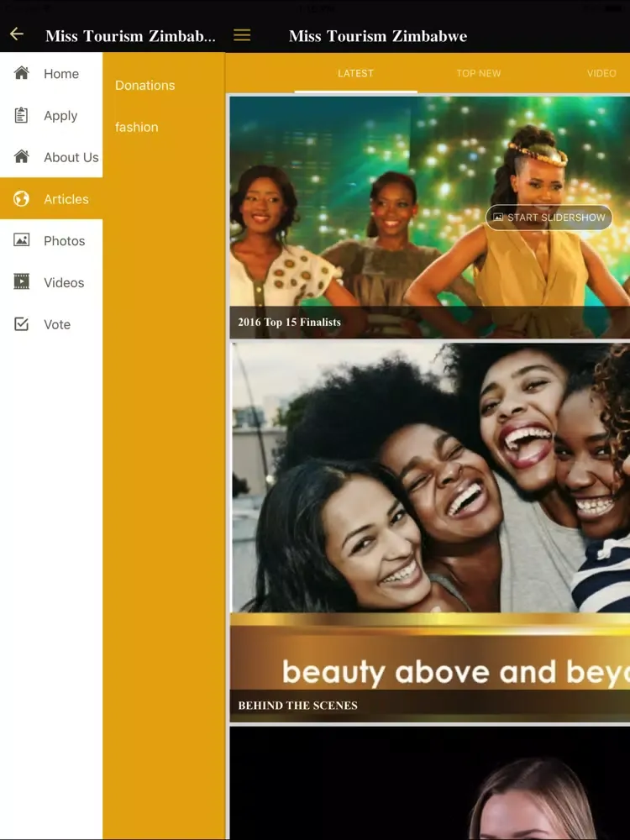The image size is (630, 840).
Task: Click the Articles globe icon
Action: [22, 199]
